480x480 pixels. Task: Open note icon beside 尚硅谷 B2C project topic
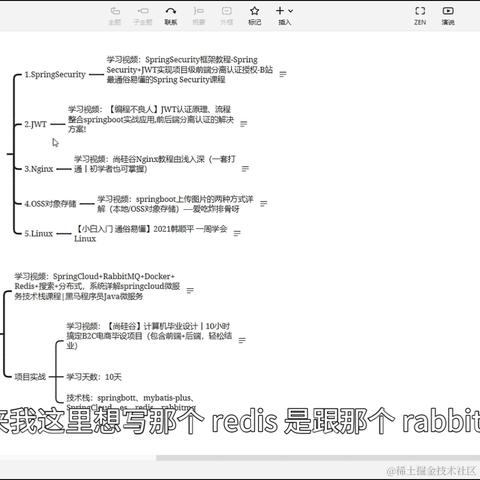(242, 340)
